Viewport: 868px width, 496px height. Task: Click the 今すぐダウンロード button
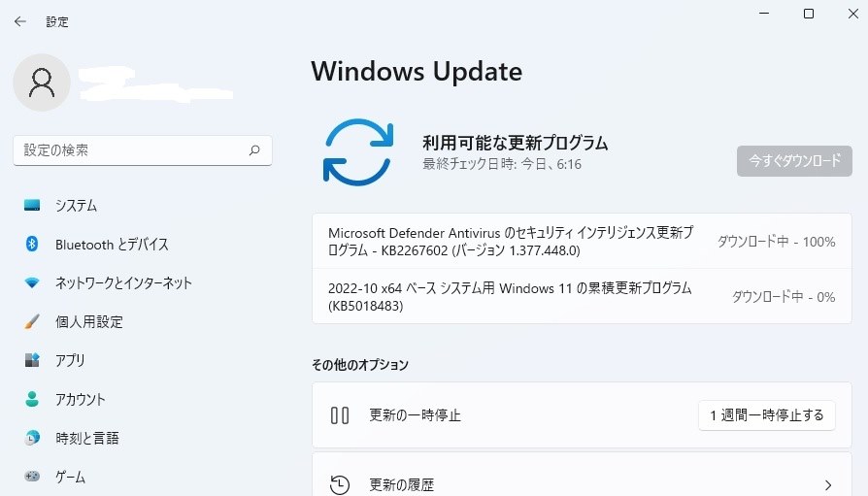(794, 161)
